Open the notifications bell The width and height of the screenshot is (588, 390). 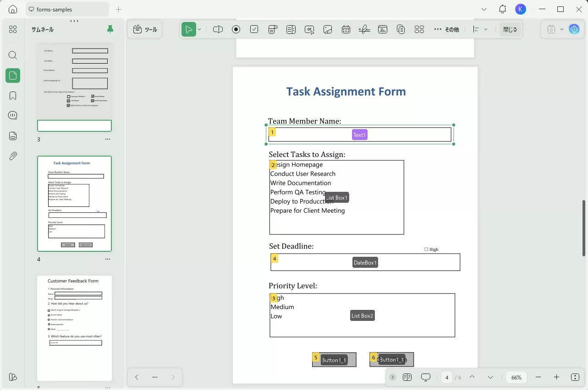503,9
